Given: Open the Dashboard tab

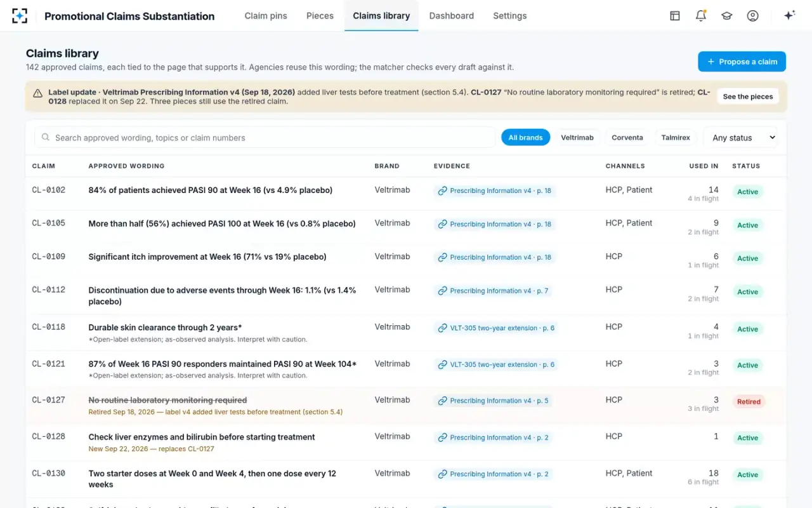Looking at the screenshot, I should point(452,16).
